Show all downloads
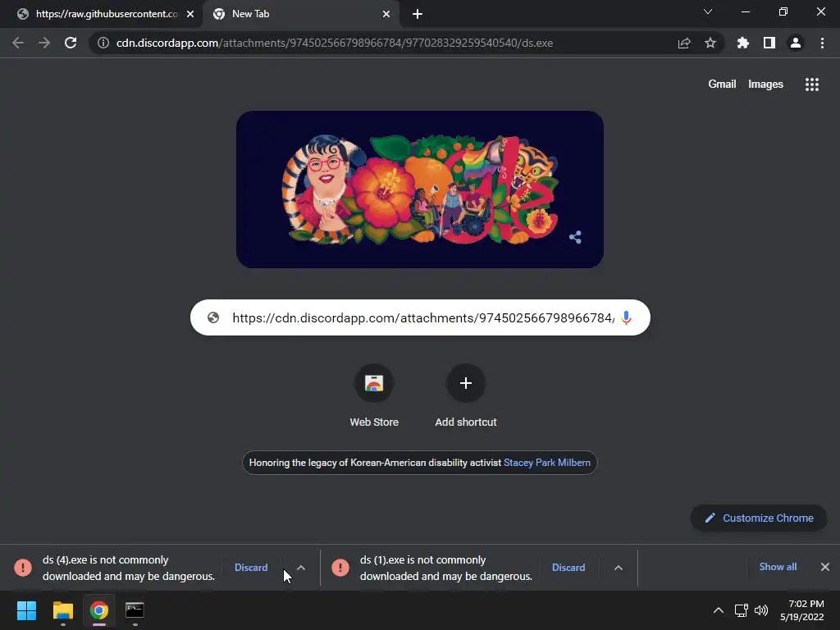Image resolution: width=840 pixels, height=630 pixels. click(778, 567)
